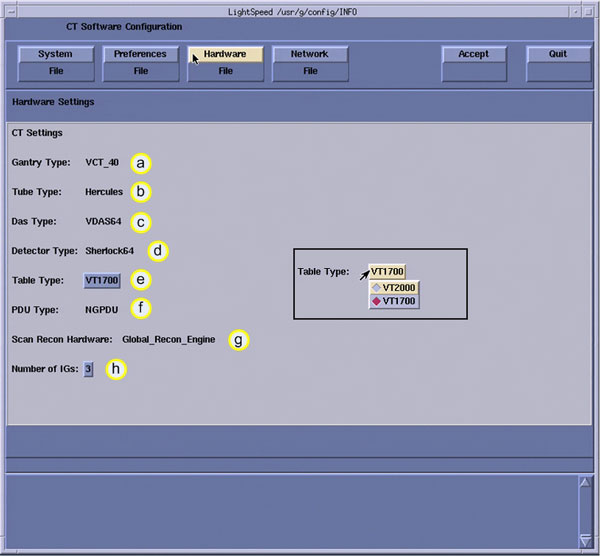Click the down arrow on the bottom panel scrollbar
Image resolution: width=600 pixels, height=556 pixels.
pos(585,538)
